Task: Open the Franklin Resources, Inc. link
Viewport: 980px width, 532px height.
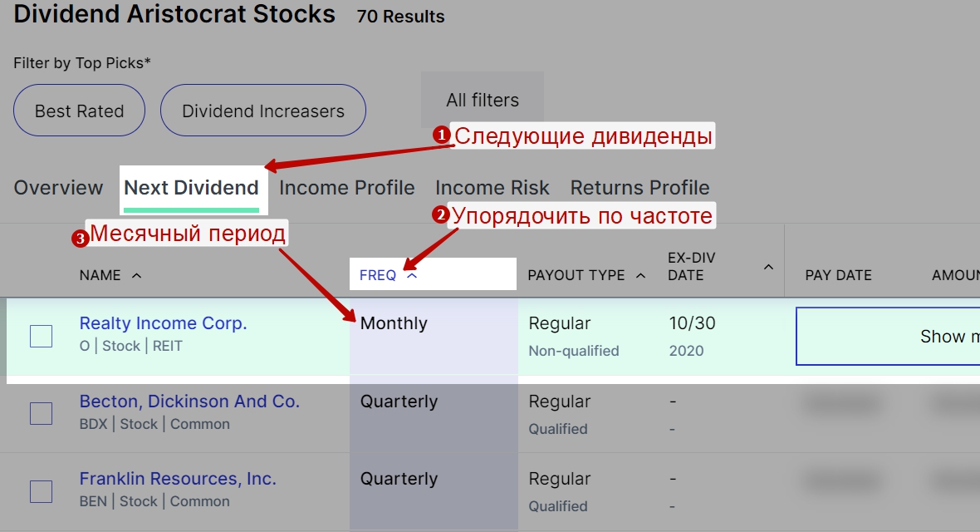Action: coord(178,479)
